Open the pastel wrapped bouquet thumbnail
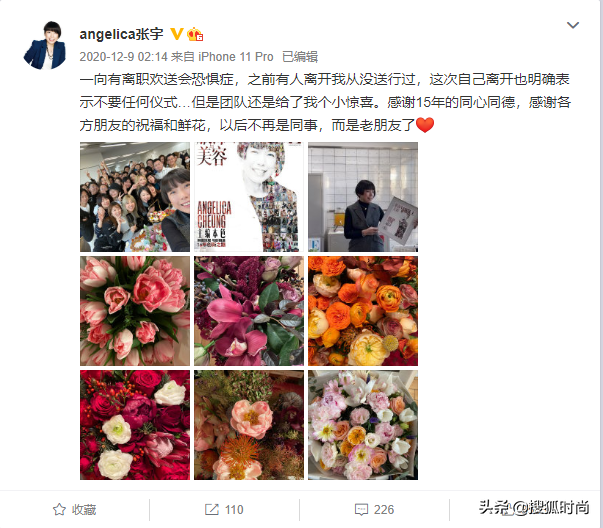Screen dimensions: 603x528 coord(363,425)
